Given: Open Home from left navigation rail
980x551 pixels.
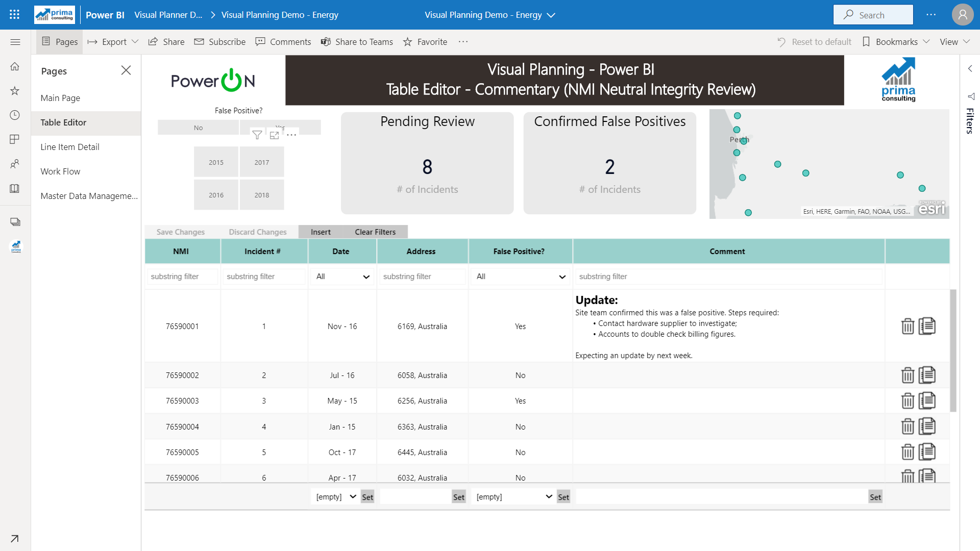Looking at the screenshot, I should [15, 66].
